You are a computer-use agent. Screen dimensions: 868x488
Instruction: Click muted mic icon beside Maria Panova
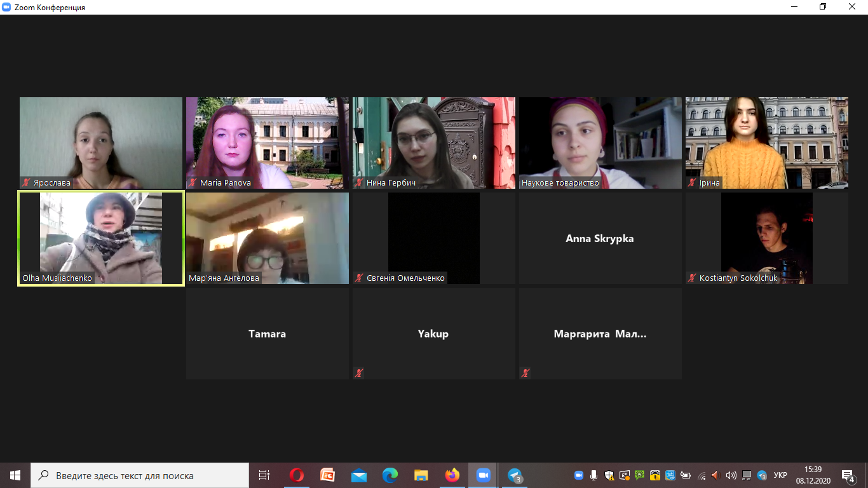tap(193, 183)
